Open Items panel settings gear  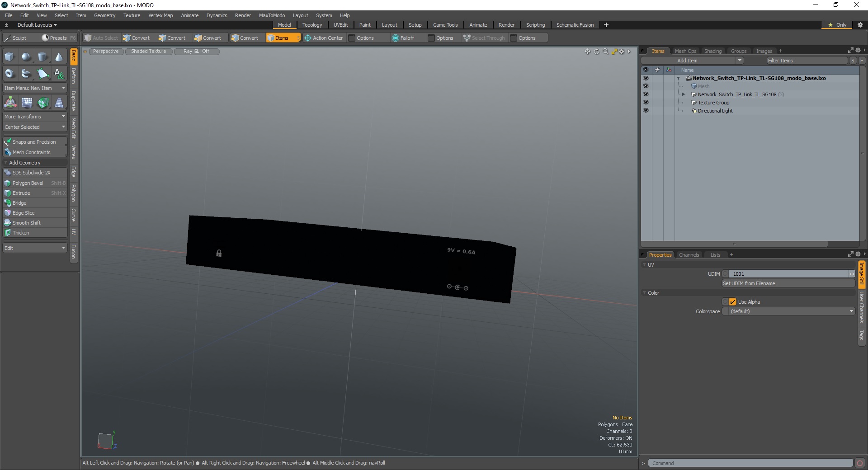[x=858, y=51]
